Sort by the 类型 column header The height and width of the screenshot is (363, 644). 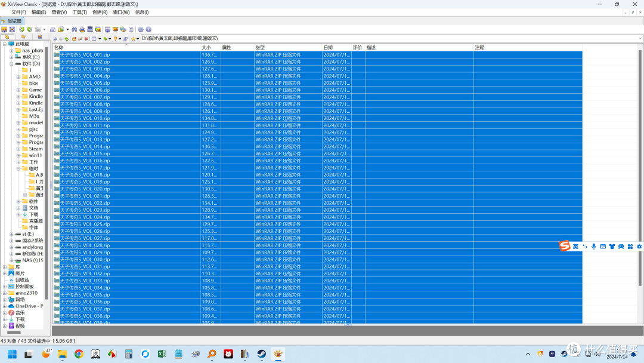(x=287, y=48)
